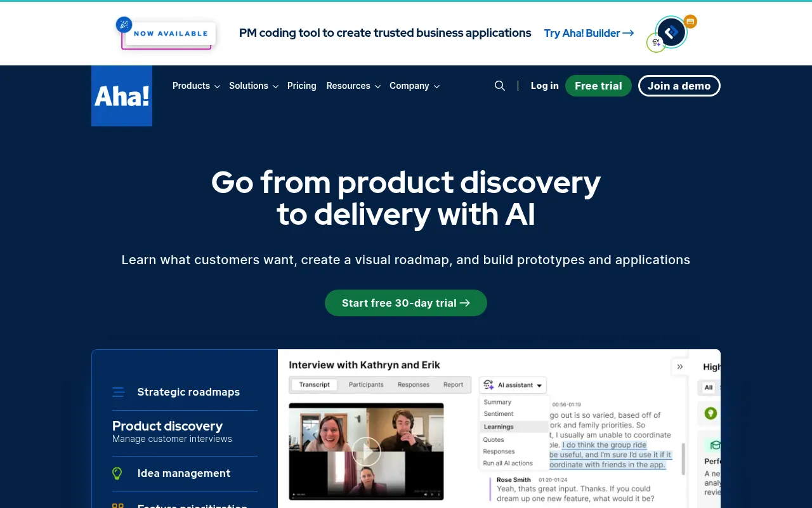Screen dimensions: 812x508
Task: Open the Responses tab beside Participants
Action: click(414, 385)
